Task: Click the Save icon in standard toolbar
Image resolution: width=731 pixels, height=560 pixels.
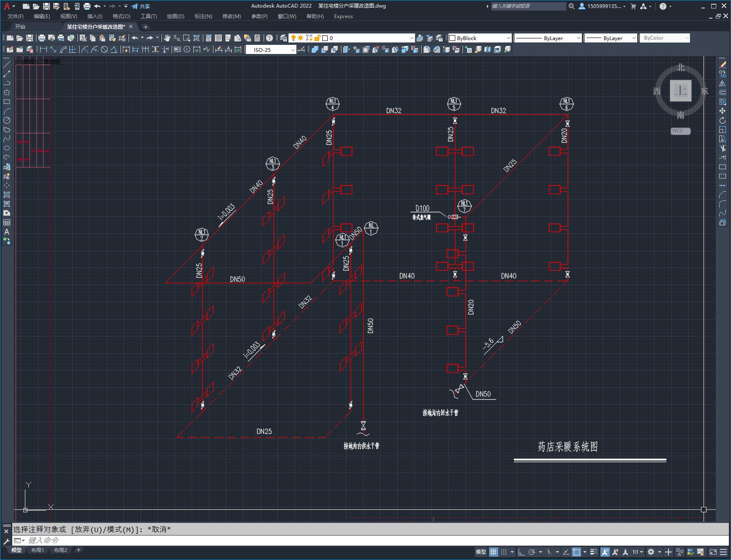Action: point(30,38)
